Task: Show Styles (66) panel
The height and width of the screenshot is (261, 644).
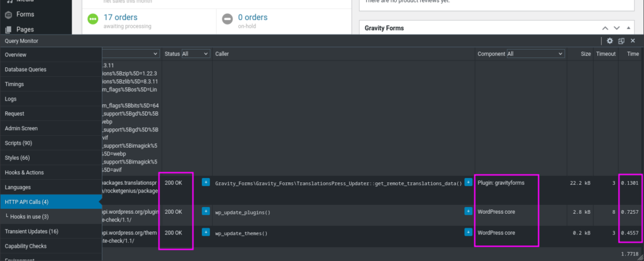Action: [x=51, y=158]
